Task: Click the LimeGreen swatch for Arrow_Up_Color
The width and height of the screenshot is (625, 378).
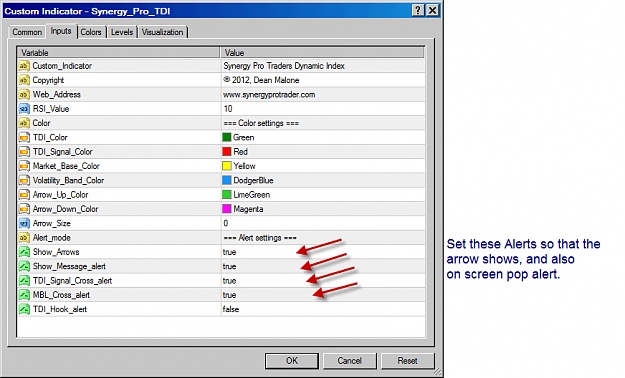Action: pos(227,195)
